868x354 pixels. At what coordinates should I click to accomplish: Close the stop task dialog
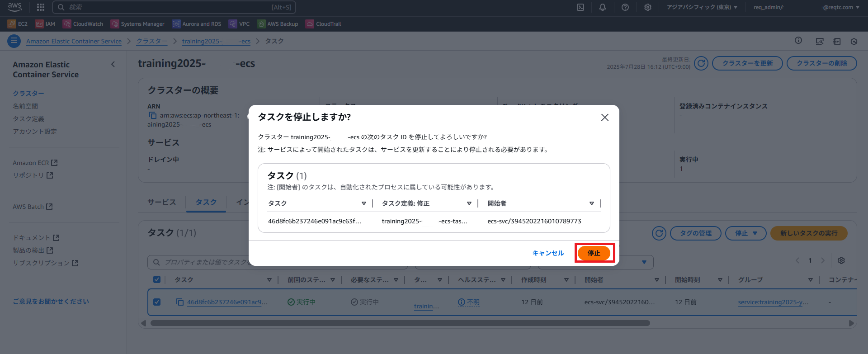point(605,118)
